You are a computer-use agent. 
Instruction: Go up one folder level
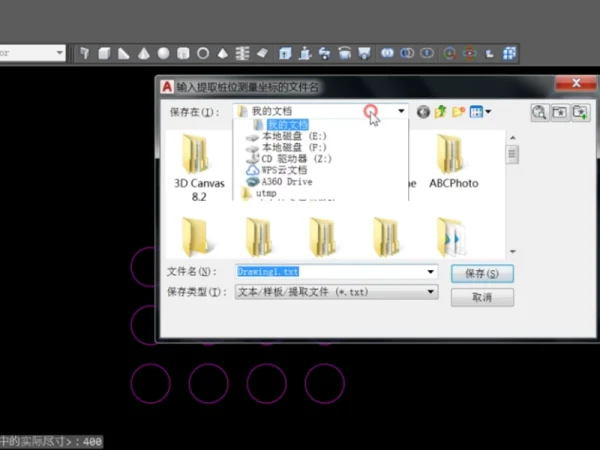pos(441,112)
